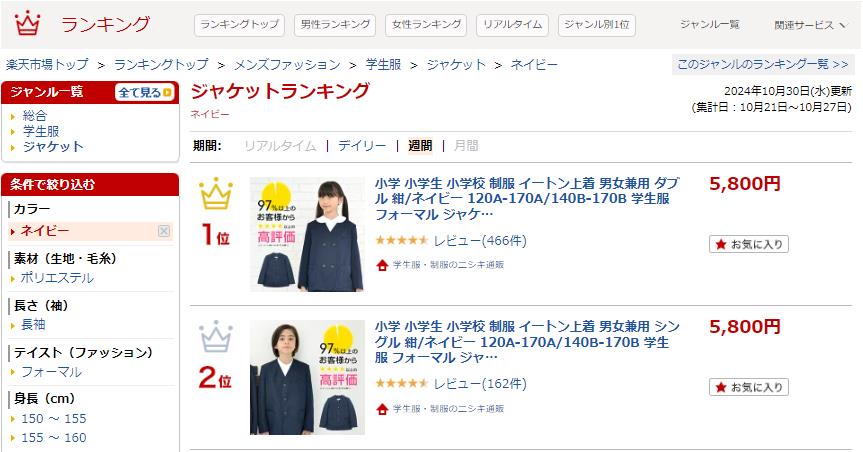Filter by height 150 ～ 155
Image resolution: width=863 pixels, height=452 pixels.
pyautogui.click(x=53, y=419)
